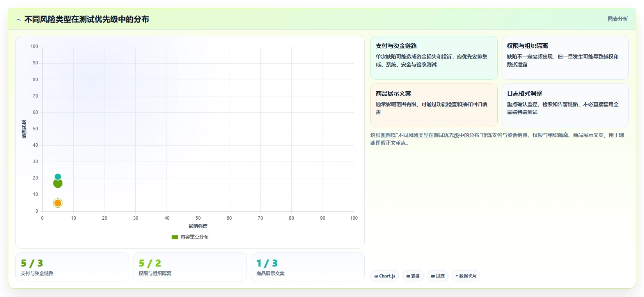This screenshot has height=297, width=644.
Task: Select the 5 / 3 支付与资金链路 stat card
Action: click(72, 267)
